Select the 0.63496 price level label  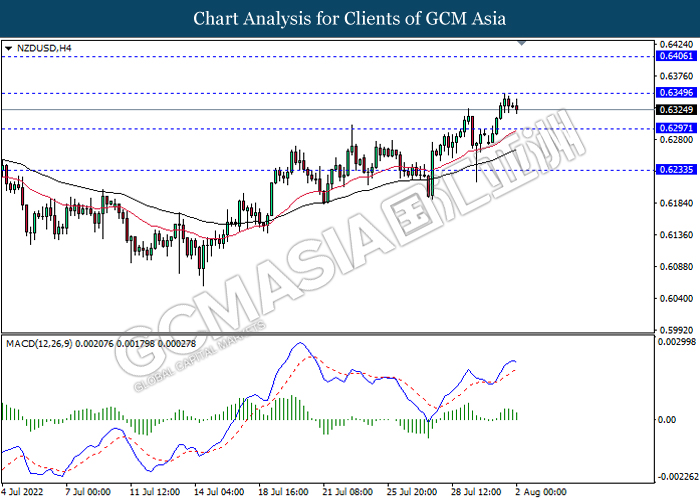[676, 93]
